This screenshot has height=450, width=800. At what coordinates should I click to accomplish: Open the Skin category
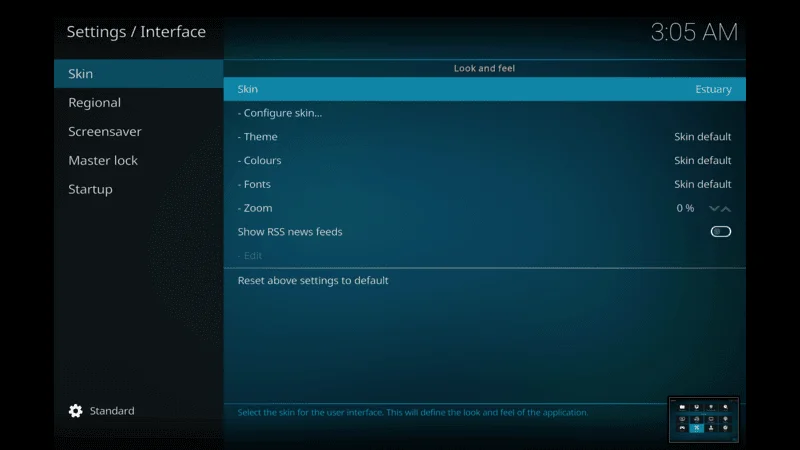tap(139, 73)
